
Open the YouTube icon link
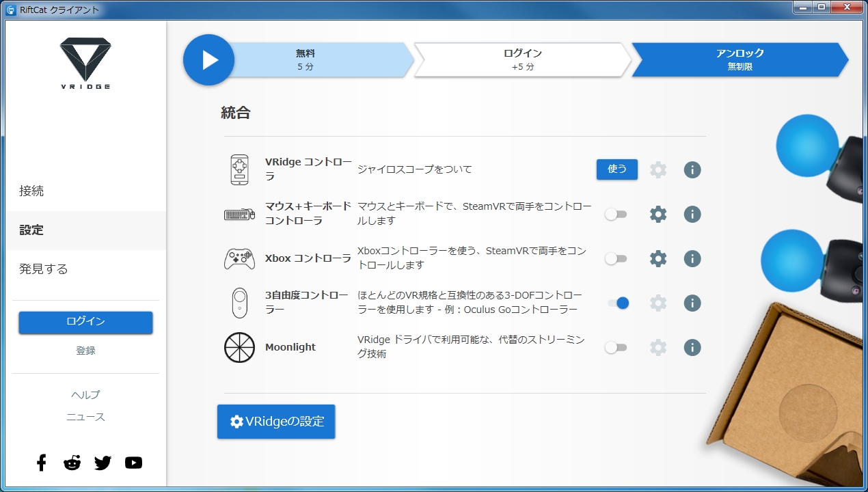(134, 463)
